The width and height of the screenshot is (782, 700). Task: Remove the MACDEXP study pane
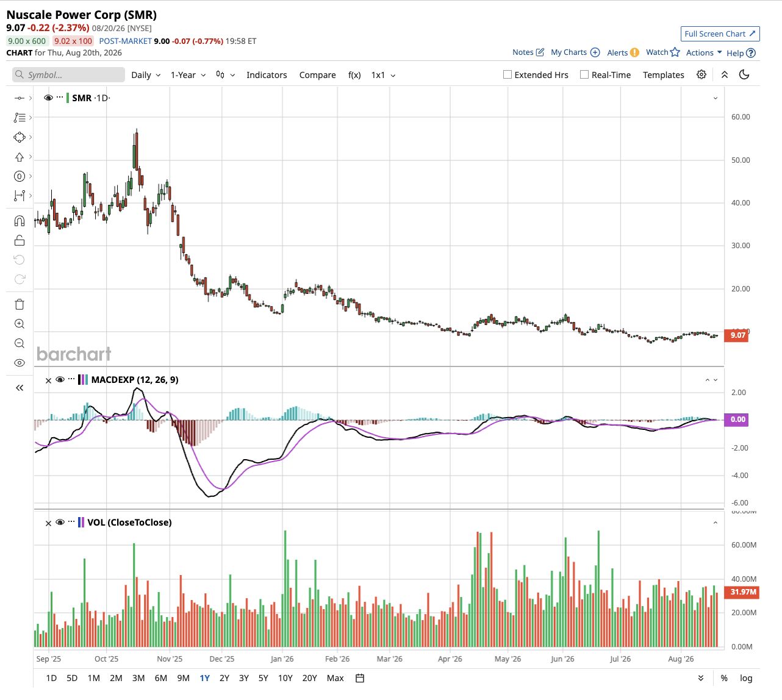coord(49,380)
